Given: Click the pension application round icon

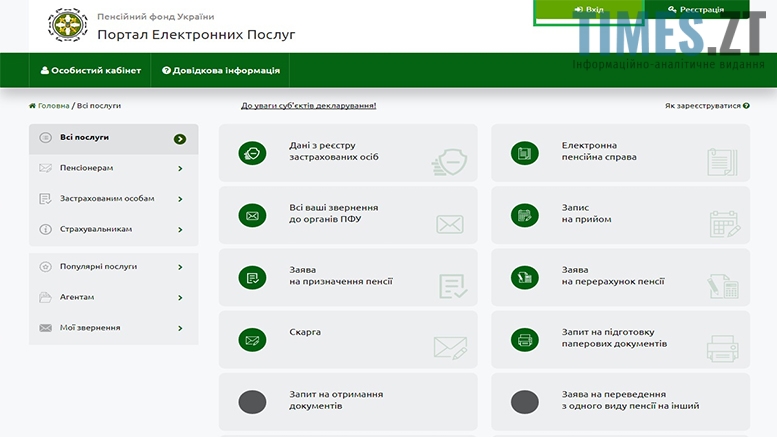Looking at the screenshot, I should (252, 277).
